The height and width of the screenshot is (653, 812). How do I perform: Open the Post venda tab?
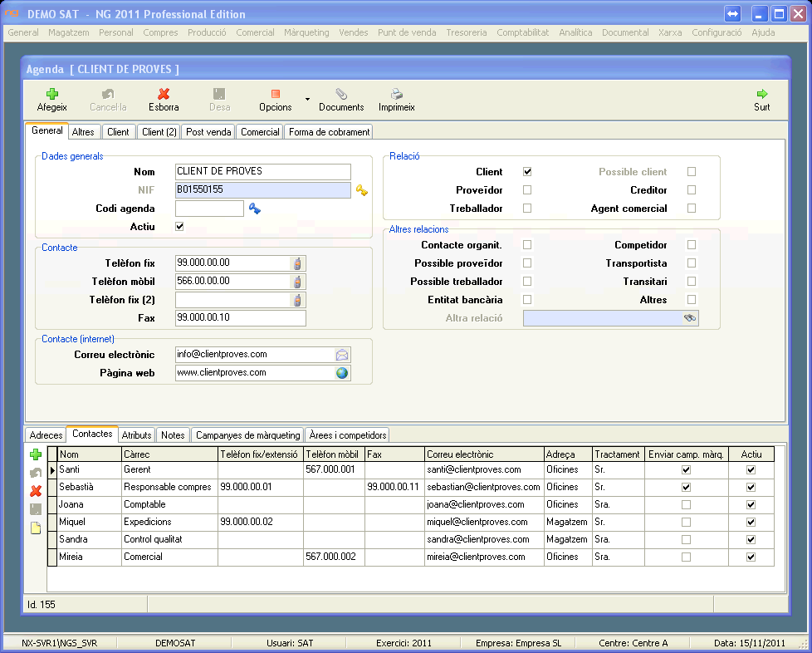pos(208,132)
